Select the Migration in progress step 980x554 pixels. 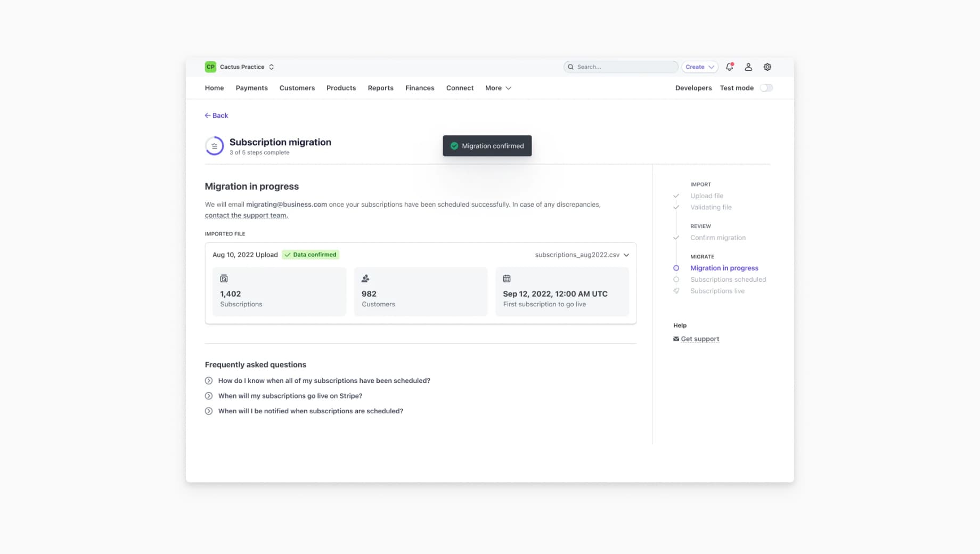724,268
